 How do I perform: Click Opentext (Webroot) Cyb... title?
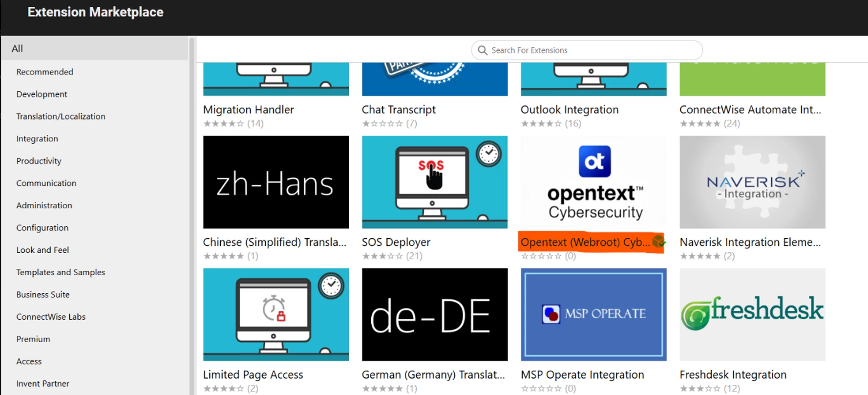(585, 242)
